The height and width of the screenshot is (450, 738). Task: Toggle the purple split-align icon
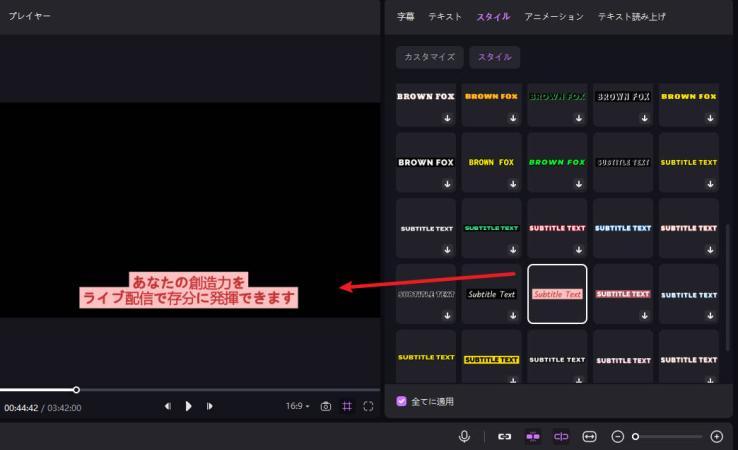pos(561,437)
